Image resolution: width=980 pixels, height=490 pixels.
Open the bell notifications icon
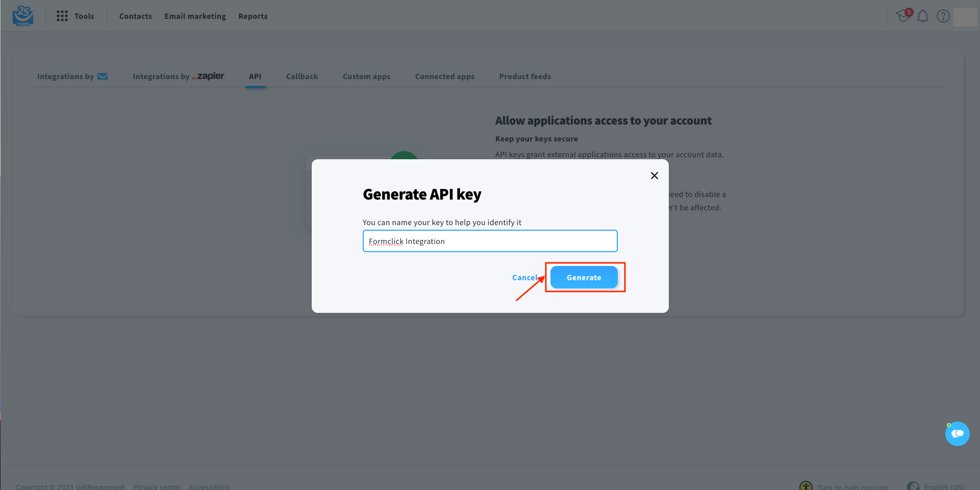(923, 16)
